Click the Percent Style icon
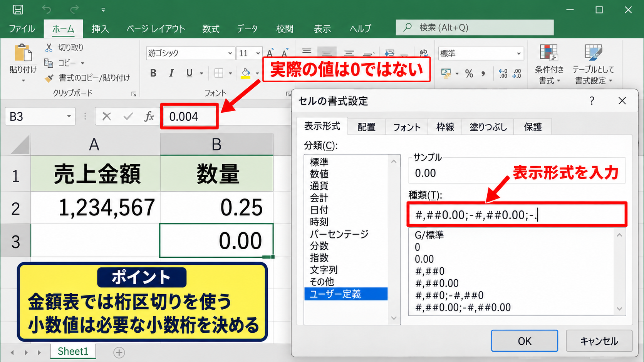 [469, 73]
